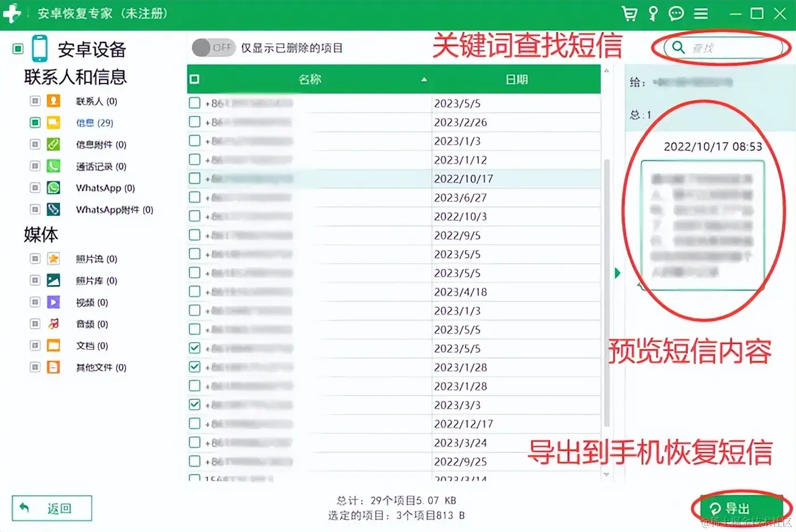The width and height of the screenshot is (796, 532).
Task: Click the 音频 music note icon
Action: click(53, 323)
